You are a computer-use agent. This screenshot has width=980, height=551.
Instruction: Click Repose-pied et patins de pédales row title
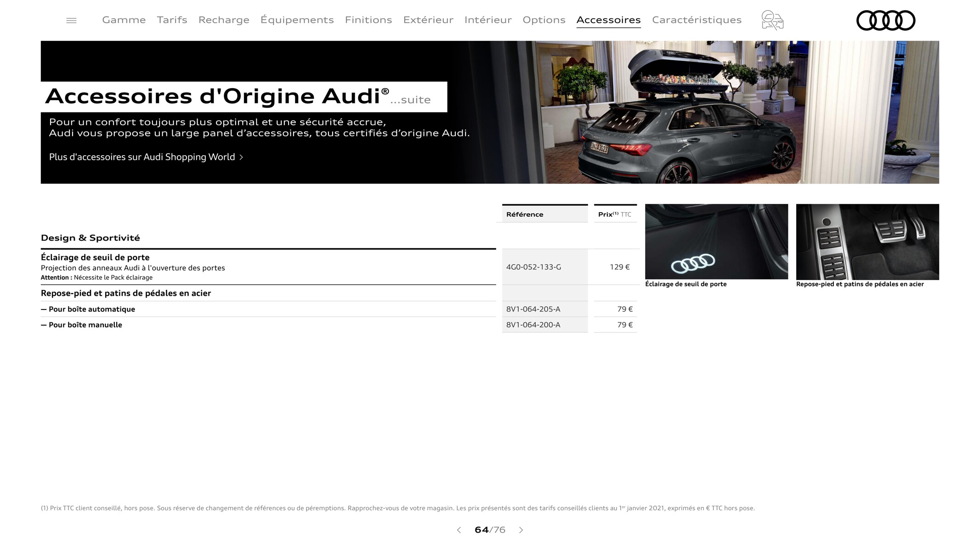point(126,293)
